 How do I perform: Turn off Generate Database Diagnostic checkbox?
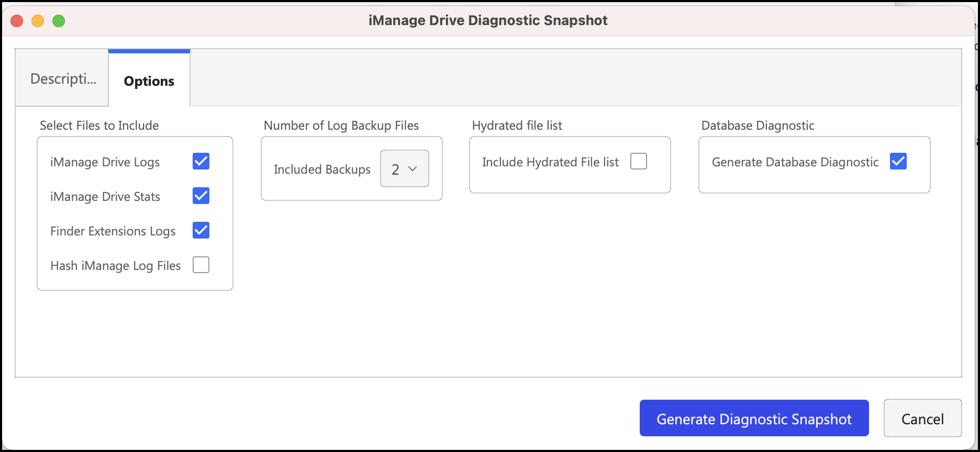pyautogui.click(x=898, y=162)
